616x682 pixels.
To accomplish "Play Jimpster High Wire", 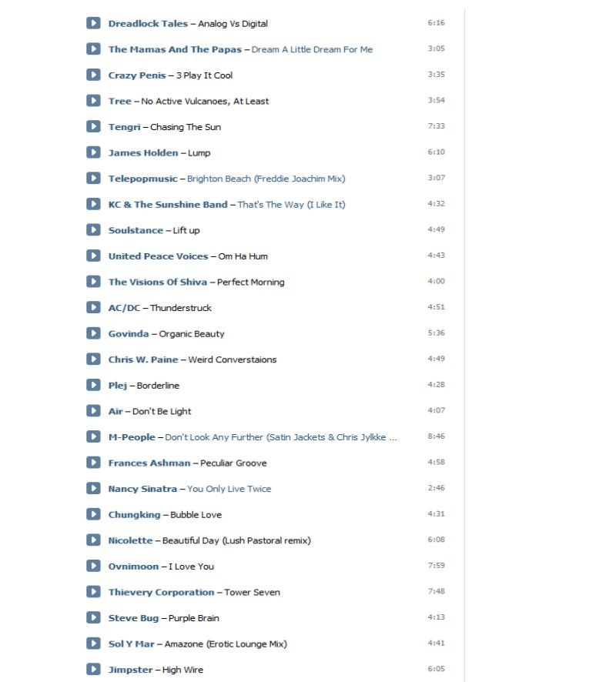I will click(93, 669).
